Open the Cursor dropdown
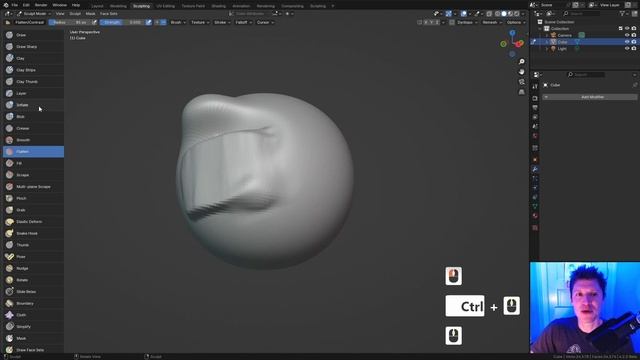 coord(265,22)
